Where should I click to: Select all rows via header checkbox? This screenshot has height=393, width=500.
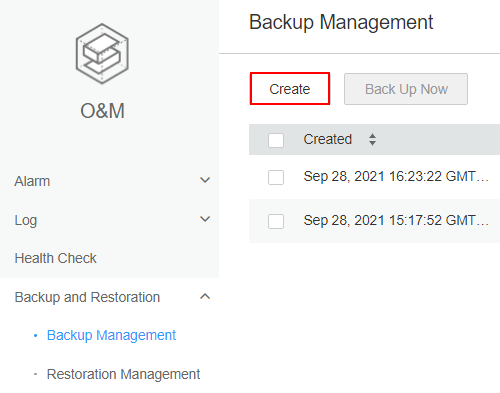(276, 140)
